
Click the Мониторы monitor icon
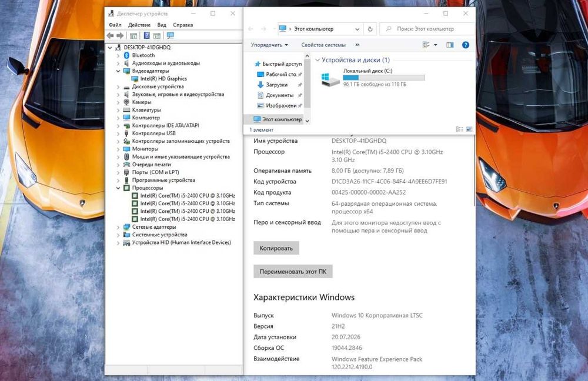click(126, 149)
